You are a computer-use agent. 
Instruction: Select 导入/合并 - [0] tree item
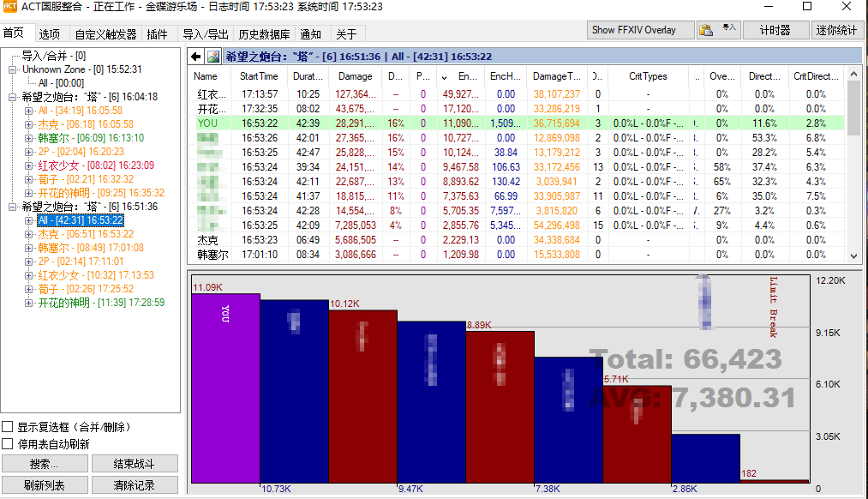[54, 56]
